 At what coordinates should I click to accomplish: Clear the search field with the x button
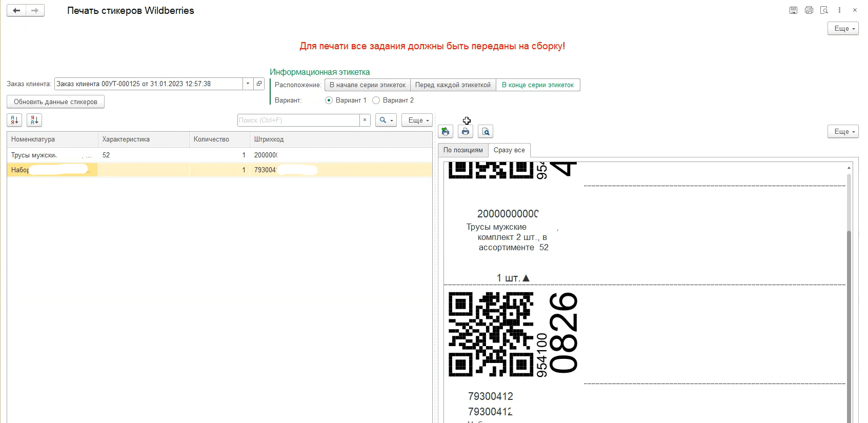[365, 120]
